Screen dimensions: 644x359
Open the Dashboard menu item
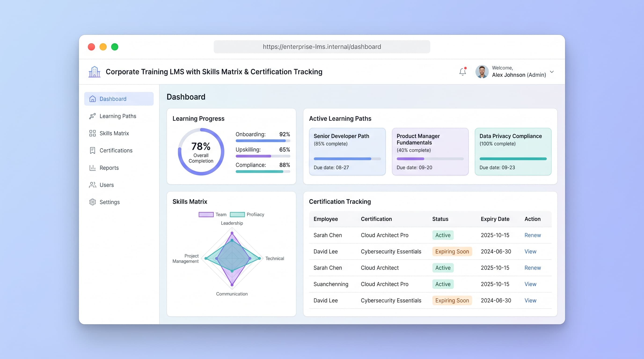coord(119,99)
